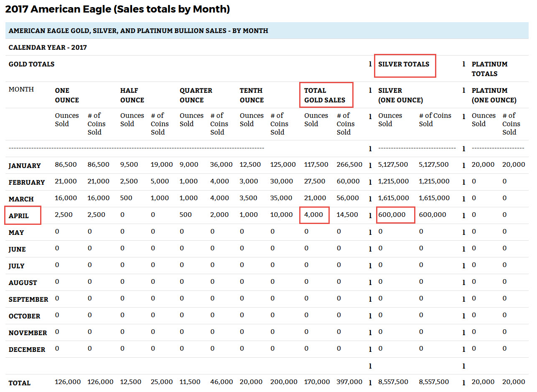The width and height of the screenshot is (537, 392).
Task: Click January's platinum Ounces Sold value 20,000
Action: pyautogui.click(x=483, y=165)
